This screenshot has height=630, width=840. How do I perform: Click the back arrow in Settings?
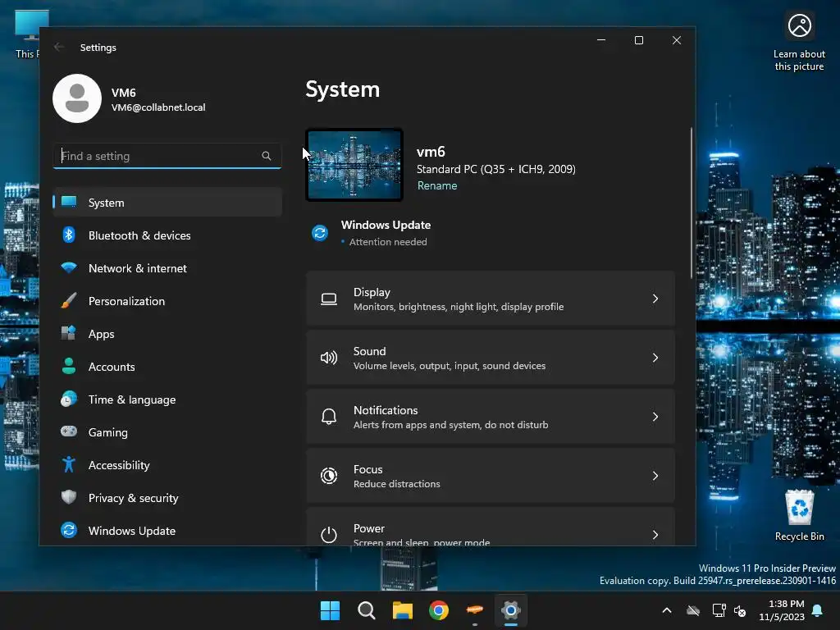click(59, 47)
